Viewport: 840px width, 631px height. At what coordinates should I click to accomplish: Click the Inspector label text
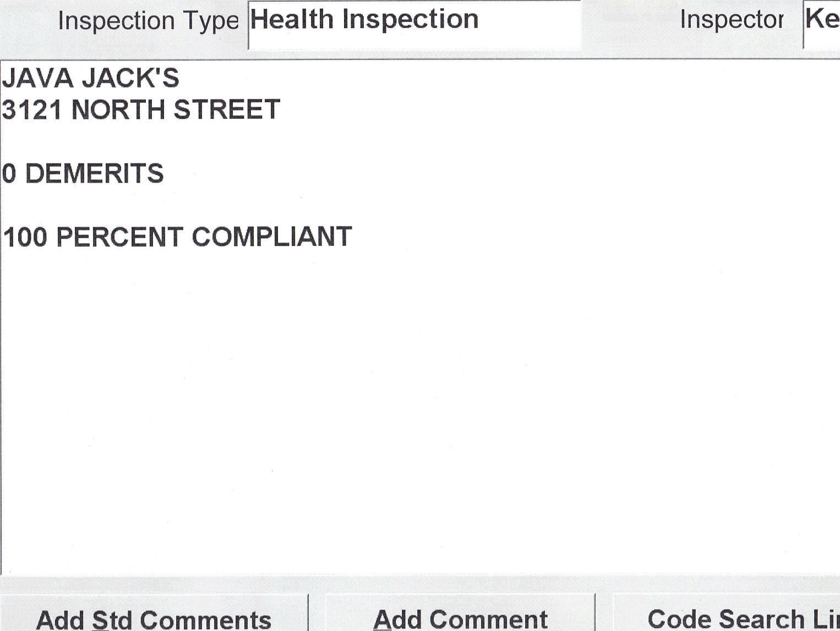(732, 20)
